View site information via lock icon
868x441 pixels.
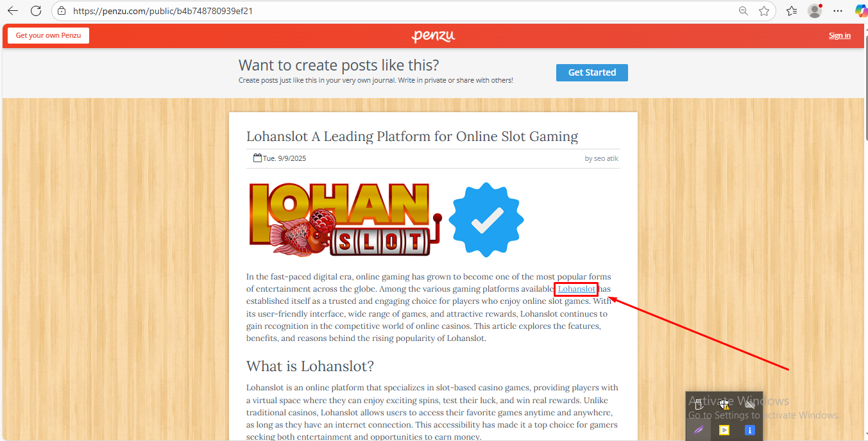click(62, 11)
